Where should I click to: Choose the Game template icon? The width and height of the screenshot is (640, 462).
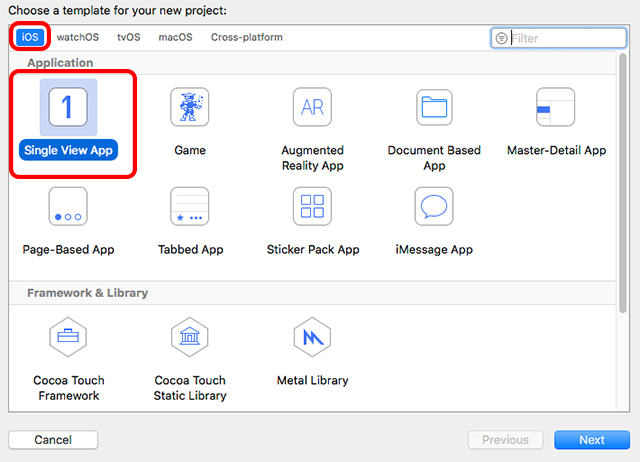[x=190, y=107]
